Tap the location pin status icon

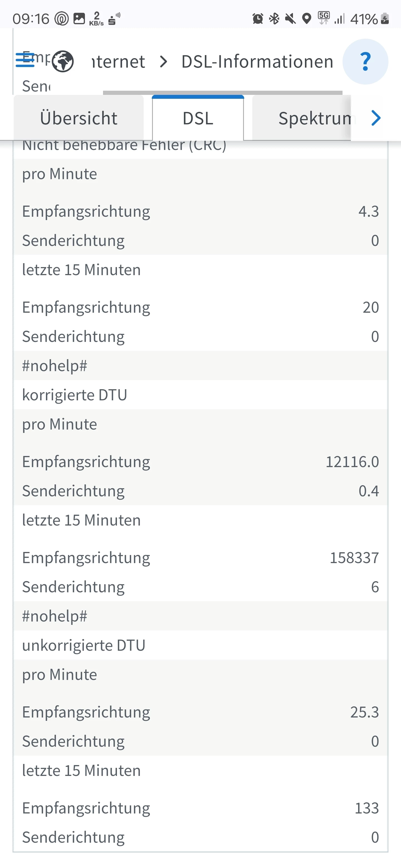[306, 19]
